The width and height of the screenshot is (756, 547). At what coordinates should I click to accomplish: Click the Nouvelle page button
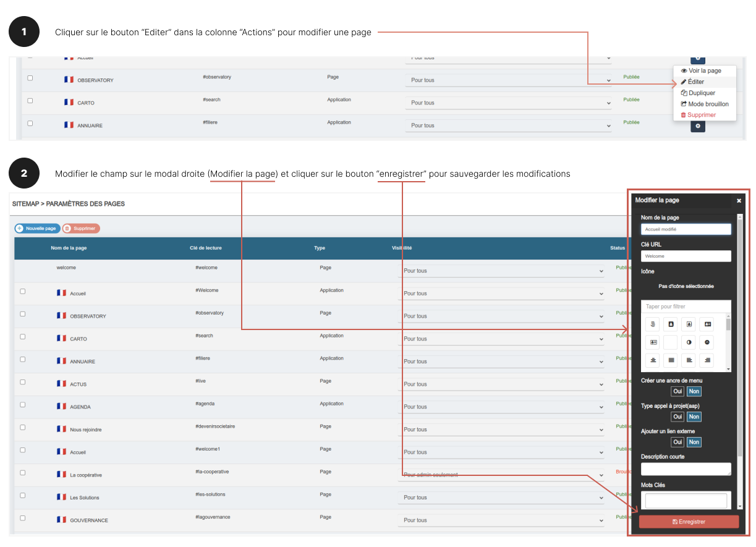pos(38,229)
